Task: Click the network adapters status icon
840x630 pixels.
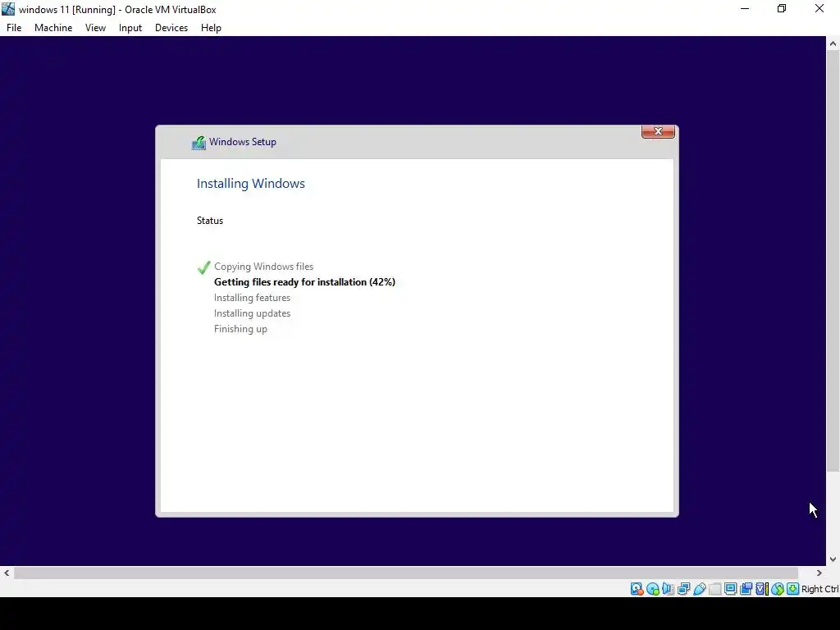Action: [x=683, y=589]
